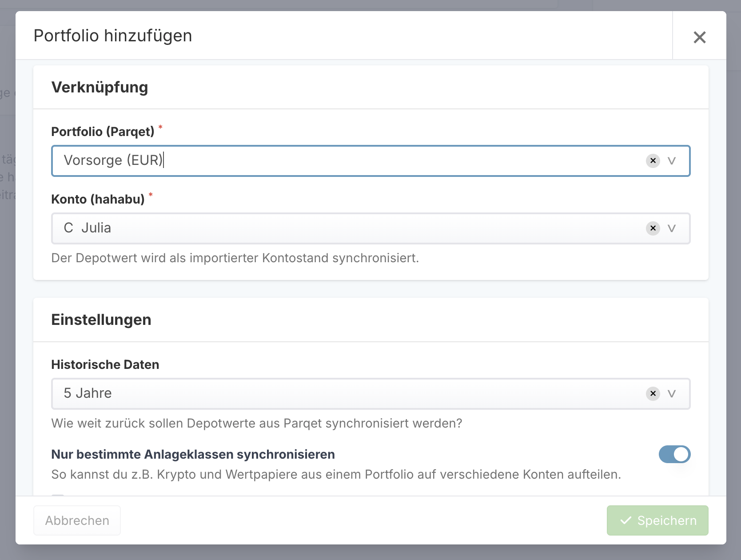
Task: Select the Abbrechen button
Action: pos(76,520)
